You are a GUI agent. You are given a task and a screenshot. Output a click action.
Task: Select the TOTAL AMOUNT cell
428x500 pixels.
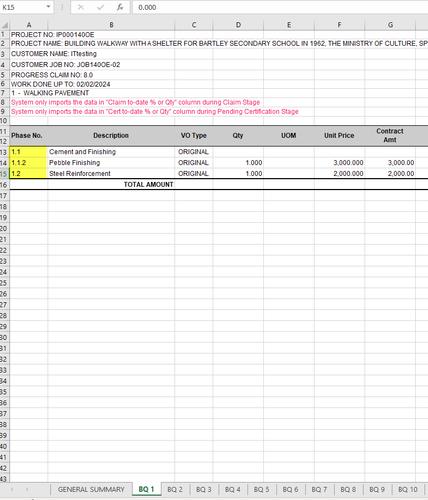click(111, 185)
